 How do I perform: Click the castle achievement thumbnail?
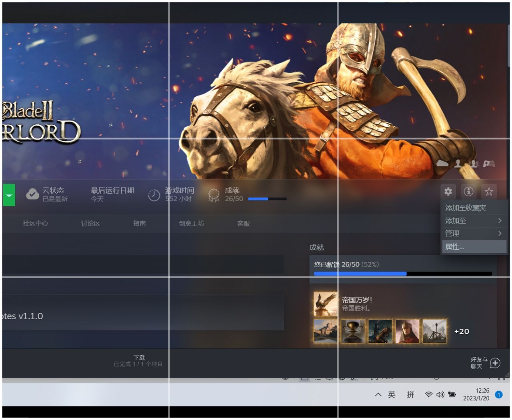pyautogui.click(x=326, y=331)
